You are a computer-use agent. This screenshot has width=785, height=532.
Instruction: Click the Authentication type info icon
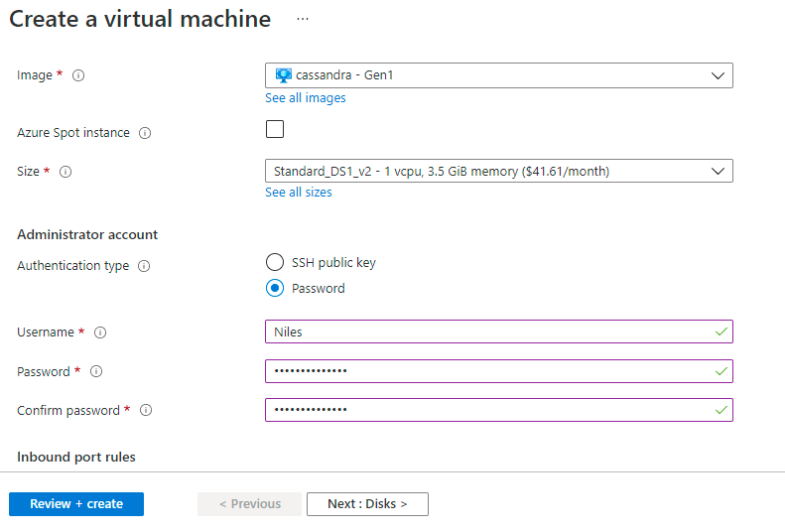click(x=144, y=266)
